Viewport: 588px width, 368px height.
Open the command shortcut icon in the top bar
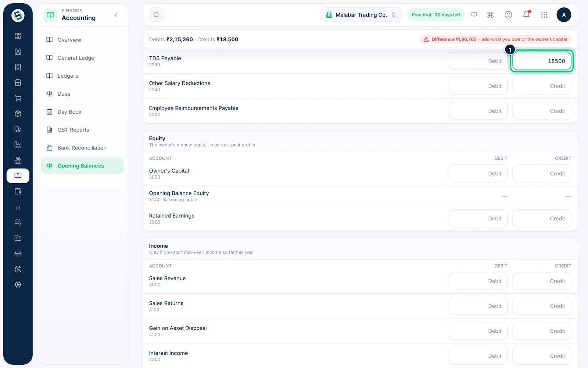490,15
